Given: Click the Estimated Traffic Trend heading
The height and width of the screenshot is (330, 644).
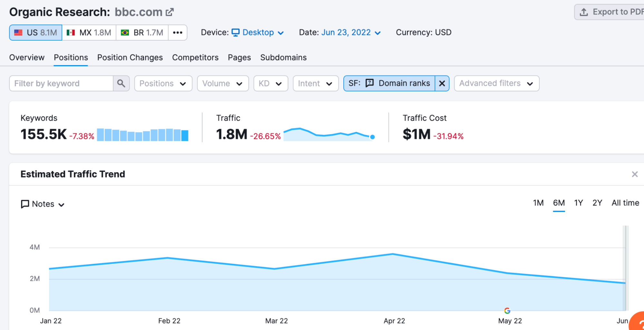Looking at the screenshot, I should [73, 174].
